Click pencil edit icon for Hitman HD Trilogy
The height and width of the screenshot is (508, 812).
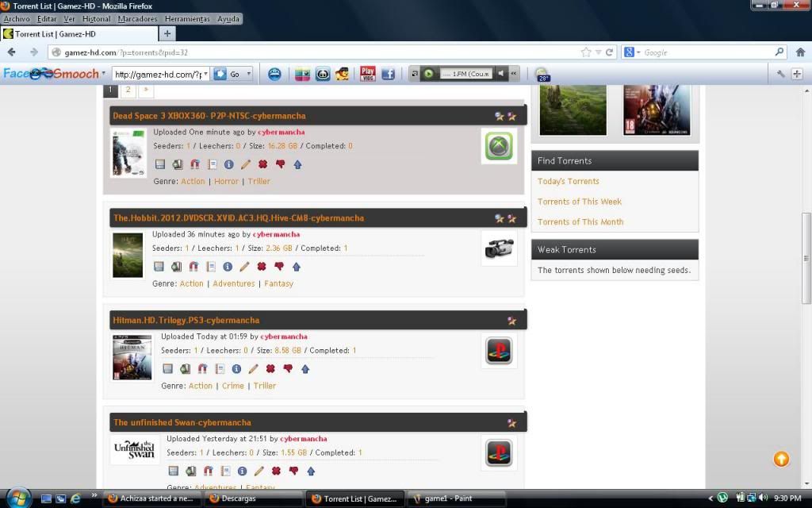(253, 368)
